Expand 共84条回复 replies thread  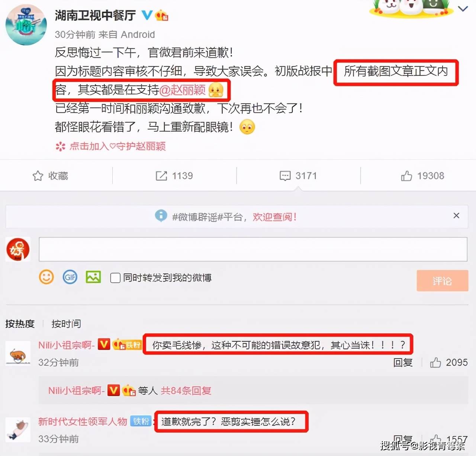[186, 391]
